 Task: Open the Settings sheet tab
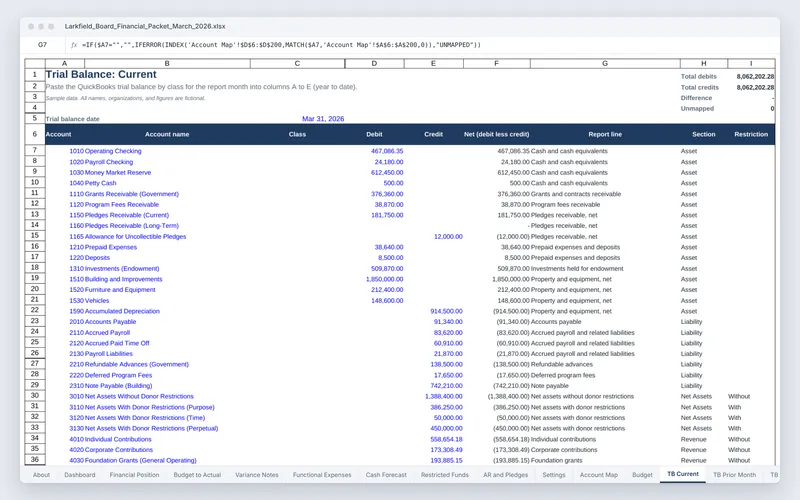coord(554,474)
